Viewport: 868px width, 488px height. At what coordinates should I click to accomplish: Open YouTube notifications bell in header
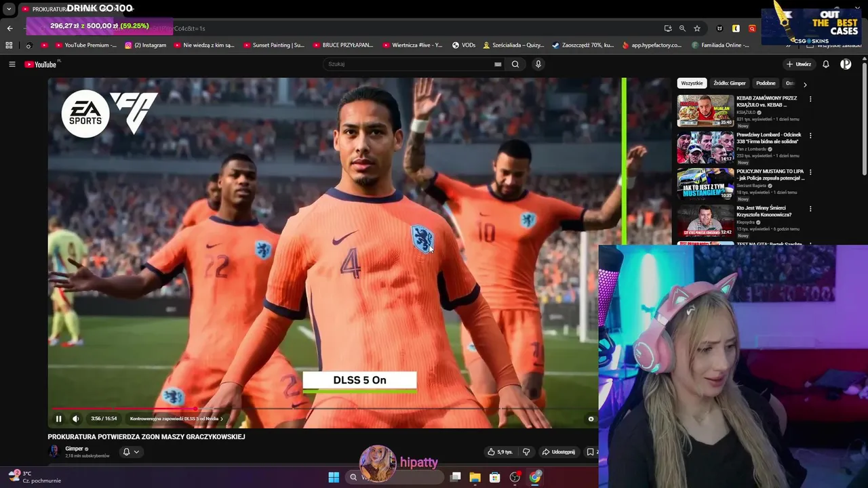[x=826, y=64]
